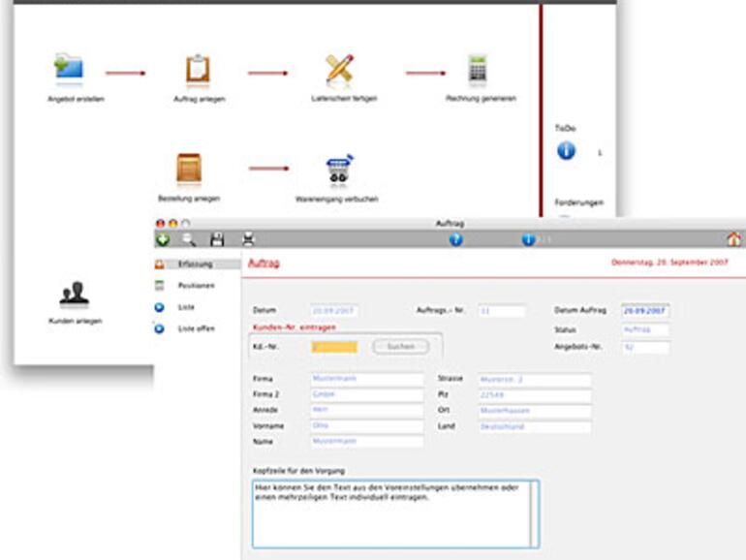Click the Kopfzeile text area scrollbar
Screen dimensions: 746x560
tap(535, 514)
